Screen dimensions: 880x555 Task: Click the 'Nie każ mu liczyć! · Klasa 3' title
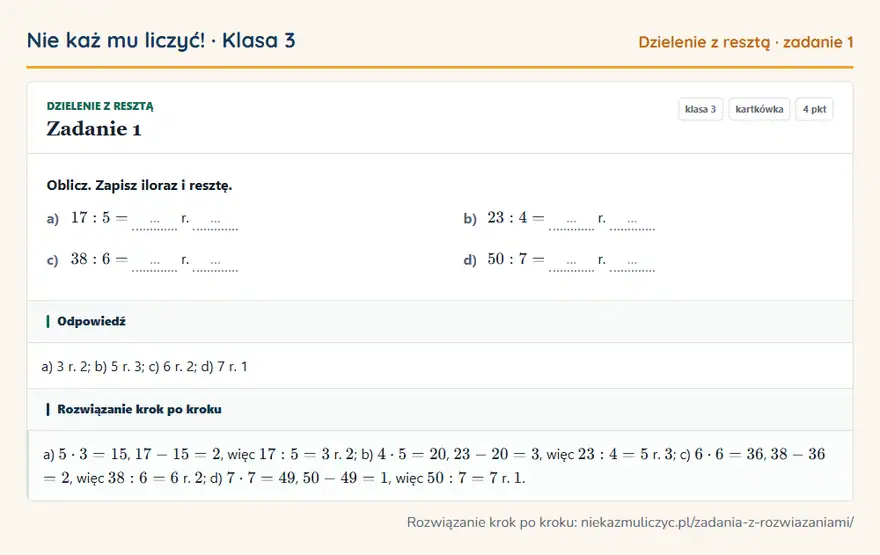coord(161,40)
